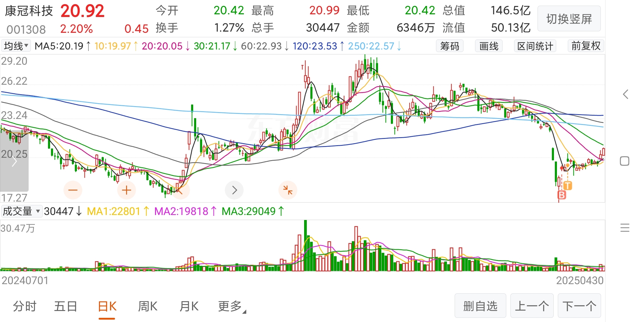Switch to the 月K tab

tap(189, 306)
